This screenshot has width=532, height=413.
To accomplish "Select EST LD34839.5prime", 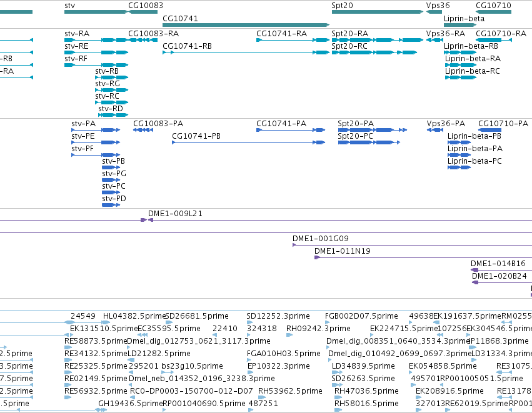I will click(336, 372).
